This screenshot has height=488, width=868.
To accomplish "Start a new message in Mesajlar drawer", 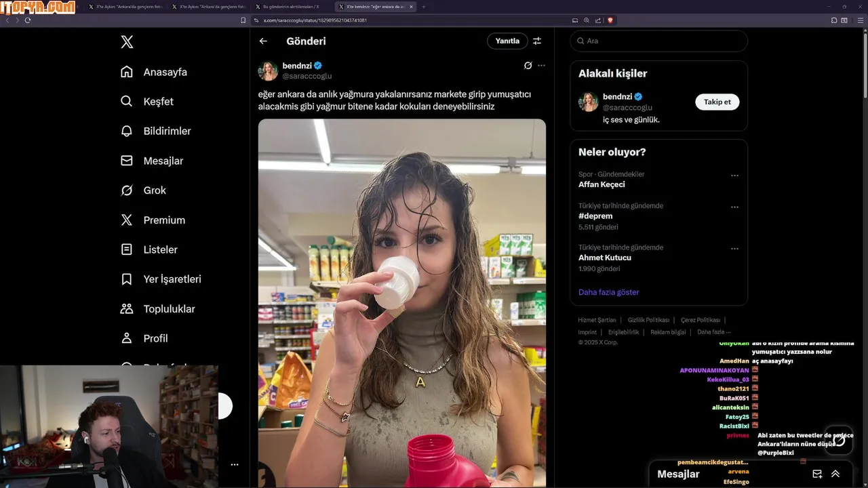I will point(817,474).
